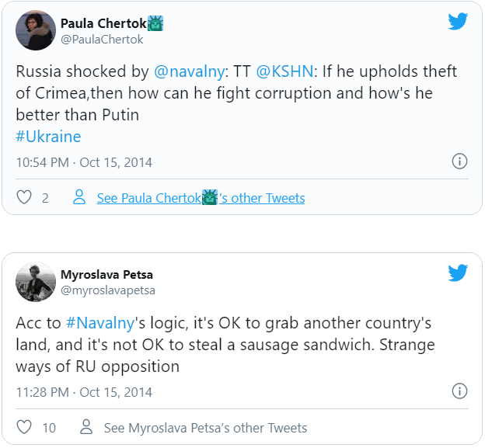Screen dimensions: 485x448
Task: See Paula Chertok's other Tweets
Action: (x=201, y=198)
